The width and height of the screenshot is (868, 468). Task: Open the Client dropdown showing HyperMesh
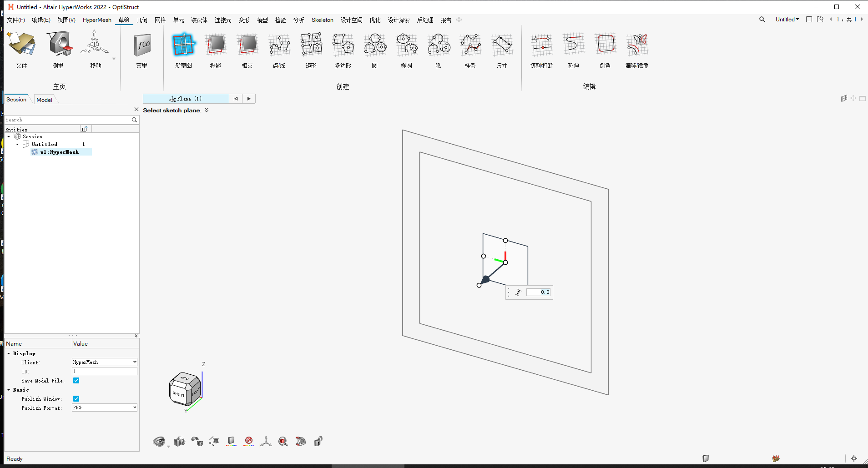coord(105,362)
